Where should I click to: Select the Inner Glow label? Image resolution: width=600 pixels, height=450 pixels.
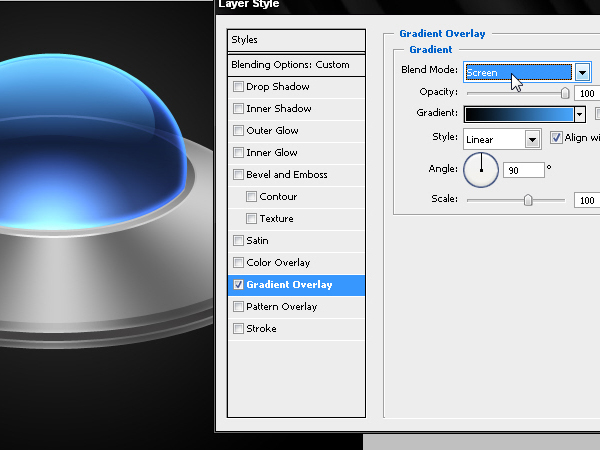(272, 153)
